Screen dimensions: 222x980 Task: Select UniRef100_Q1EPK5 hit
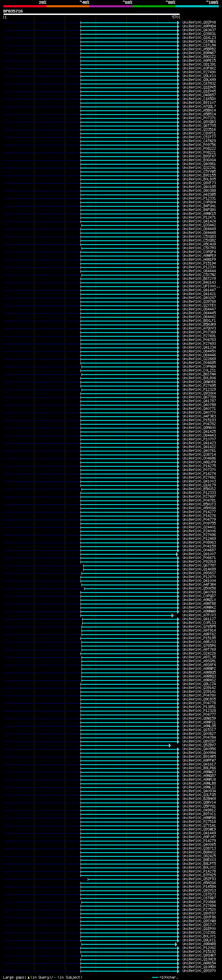click(x=199, y=88)
